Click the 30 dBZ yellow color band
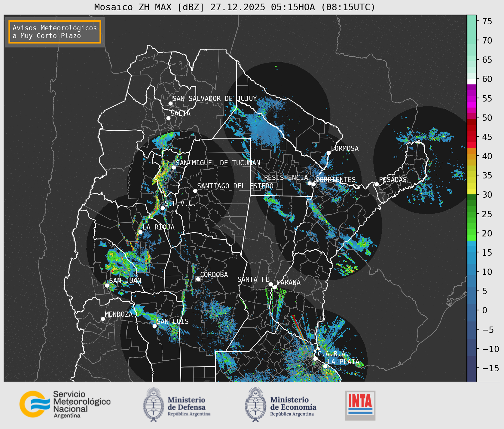The height and width of the screenshot is (429, 504). coord(472,191)
